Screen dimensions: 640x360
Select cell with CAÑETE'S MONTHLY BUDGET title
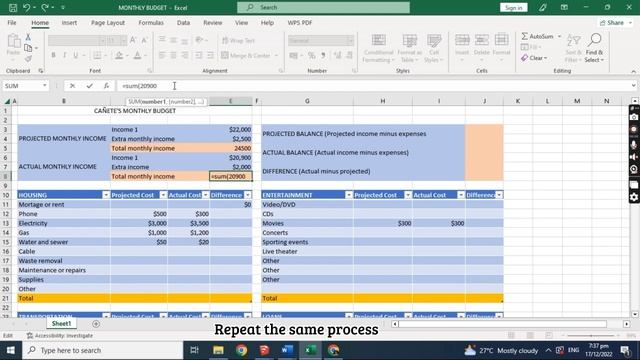coord(135,111)
